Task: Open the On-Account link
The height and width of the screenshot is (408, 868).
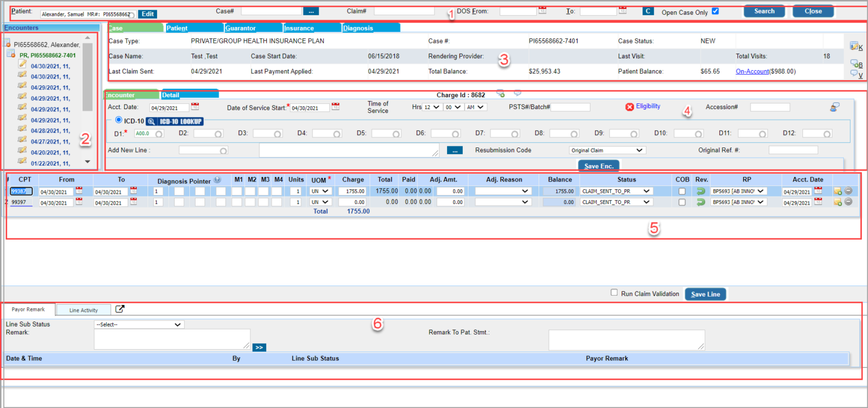Action: [752, 72]
